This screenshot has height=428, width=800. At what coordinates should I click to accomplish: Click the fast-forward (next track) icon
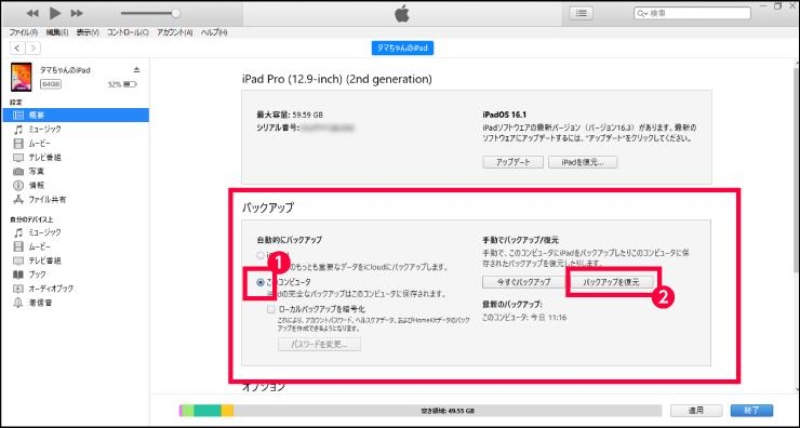77,13
